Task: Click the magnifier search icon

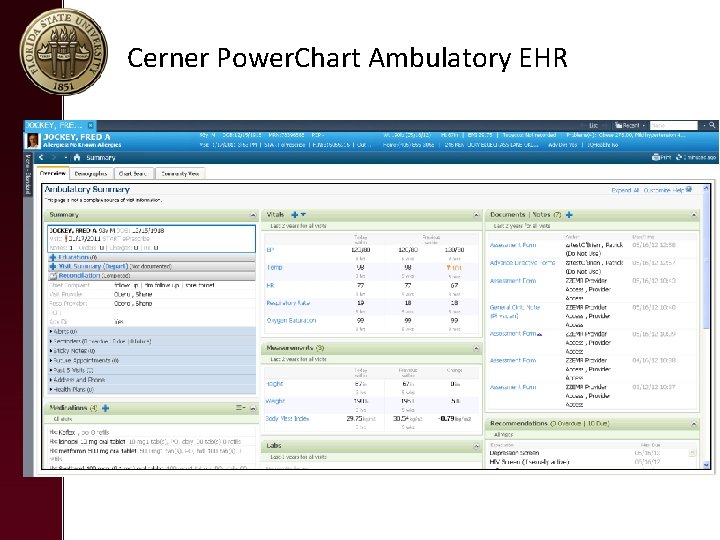Action: point(712,125)
